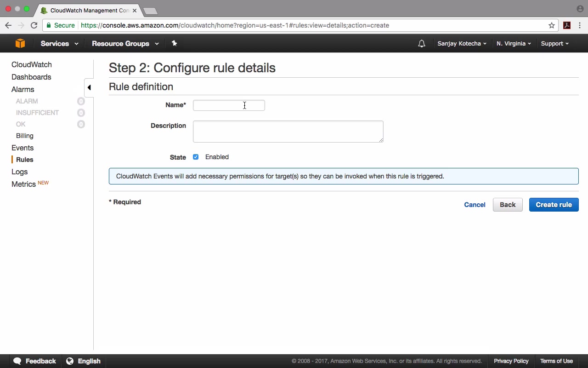Change language via English link
The image size is (588, 368).
[x=89, y=361]
